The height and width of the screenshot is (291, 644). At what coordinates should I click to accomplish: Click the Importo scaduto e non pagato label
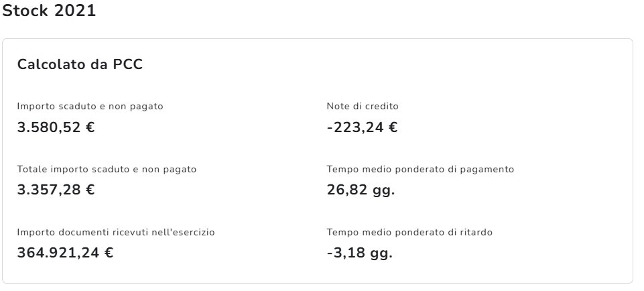(x=90, y=107)
